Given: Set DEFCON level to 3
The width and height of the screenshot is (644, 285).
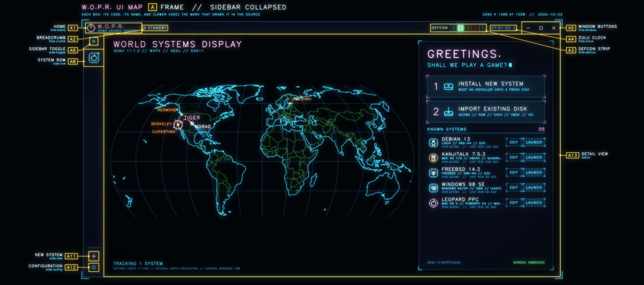Looking at the screenshot, I should [x=468, y=28].
